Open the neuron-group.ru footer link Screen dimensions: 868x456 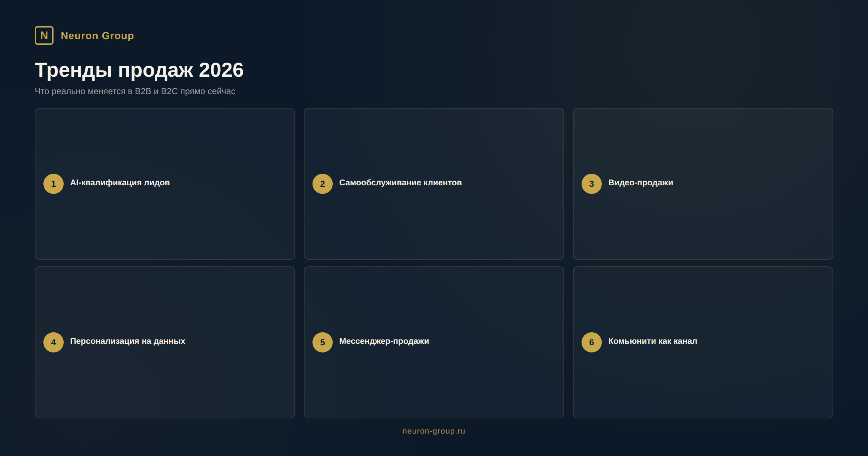click(x=434, y=431)
